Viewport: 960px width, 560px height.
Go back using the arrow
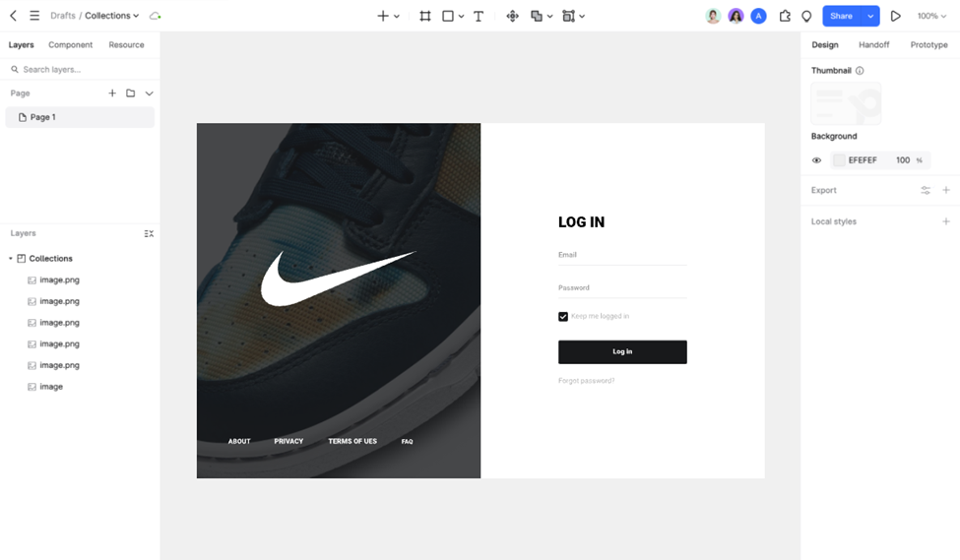(x=13, y=16)
